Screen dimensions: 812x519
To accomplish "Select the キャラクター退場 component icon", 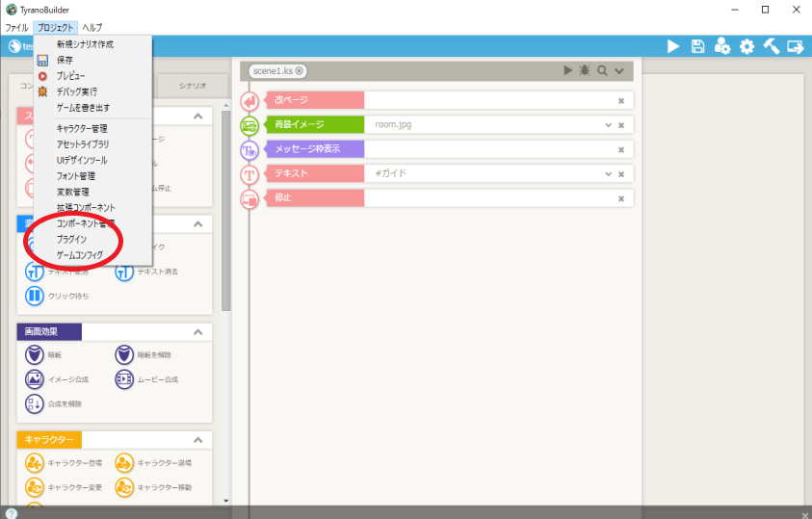I will tap(124, 463).
